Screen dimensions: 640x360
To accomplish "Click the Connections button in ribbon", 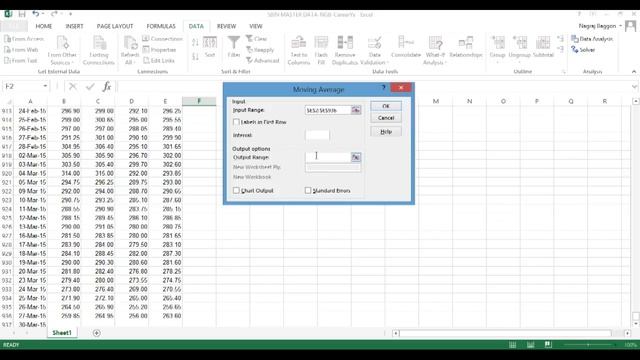I will tap(162, 39).
